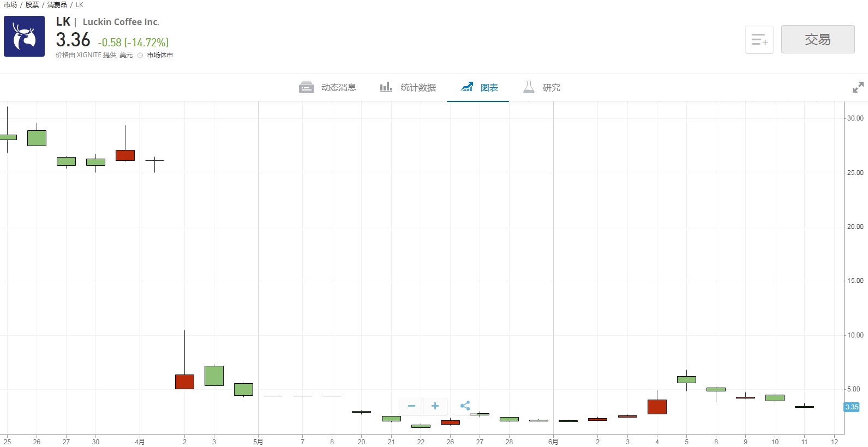This screenshot has width=868, height=447.
Task: Zoom out chart with minus button
Action: [x=411, y=406]
